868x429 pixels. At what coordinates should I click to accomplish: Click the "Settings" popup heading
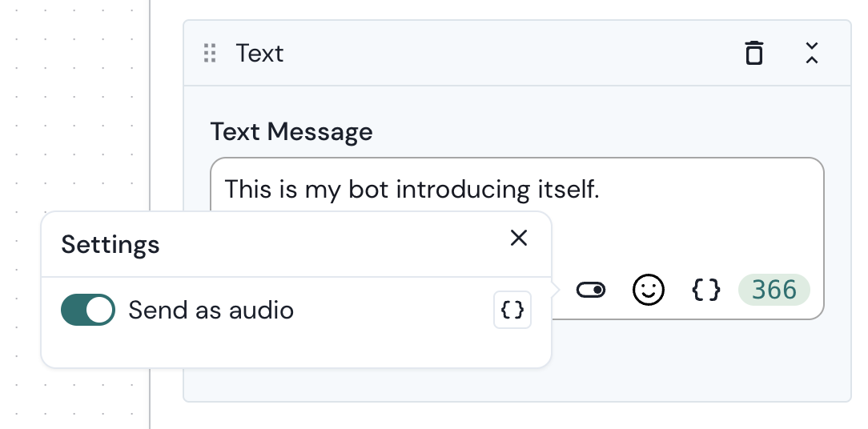(111, 244)
